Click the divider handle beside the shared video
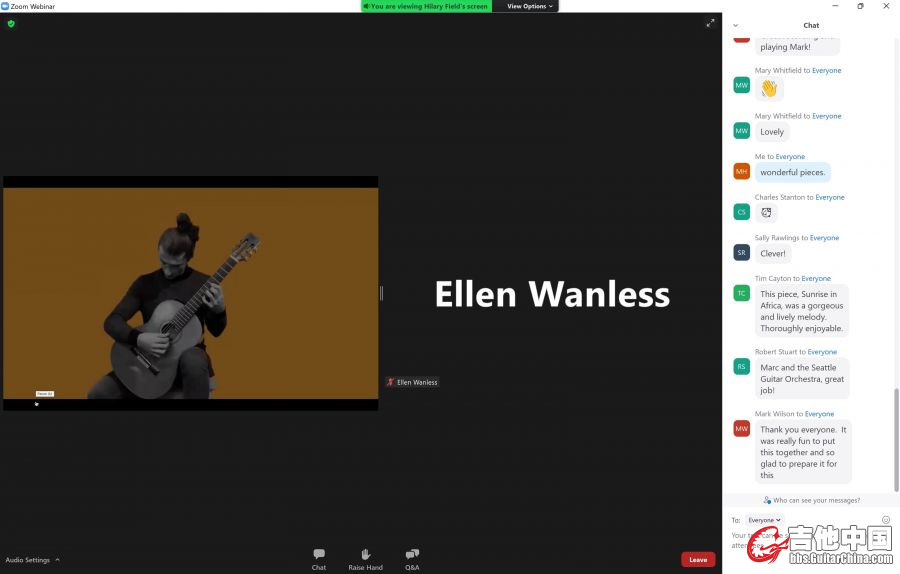Viewport: 900px width, 574px height. [x=381, y=293]
